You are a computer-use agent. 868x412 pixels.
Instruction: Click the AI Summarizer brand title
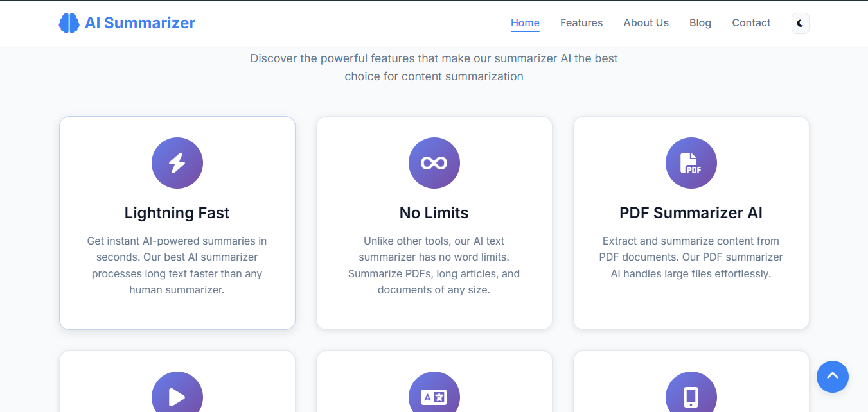click(140, 23)
